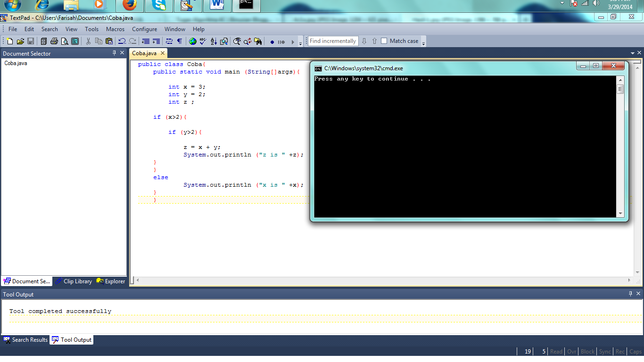Open the Configure menu
The height and width of the screenshot is (362, 644).
tap(145, 29)
